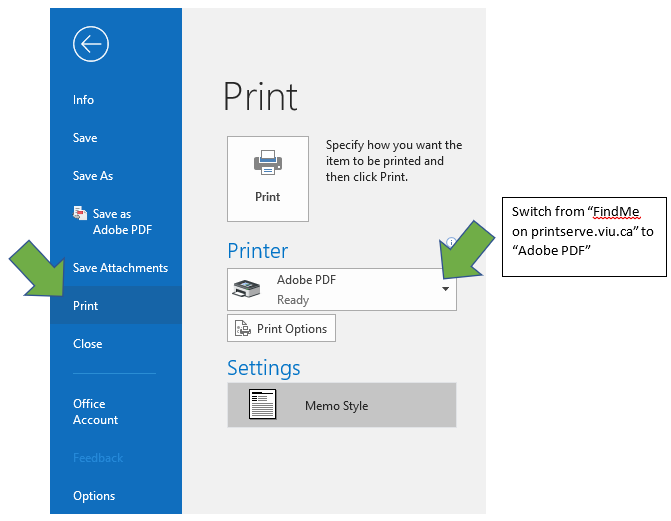671x521 pixels.
Task: Click the large Print button
Action: [268, 179]
